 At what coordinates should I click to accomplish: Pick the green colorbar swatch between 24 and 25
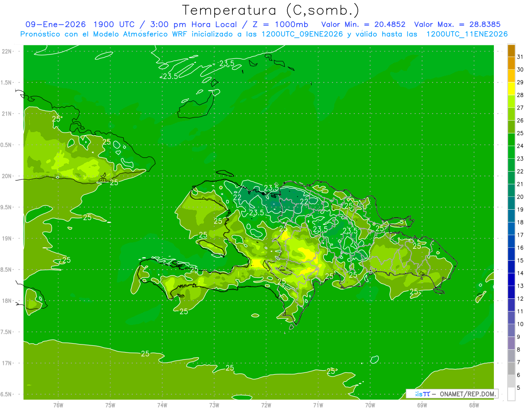click(x=511, y=139)
